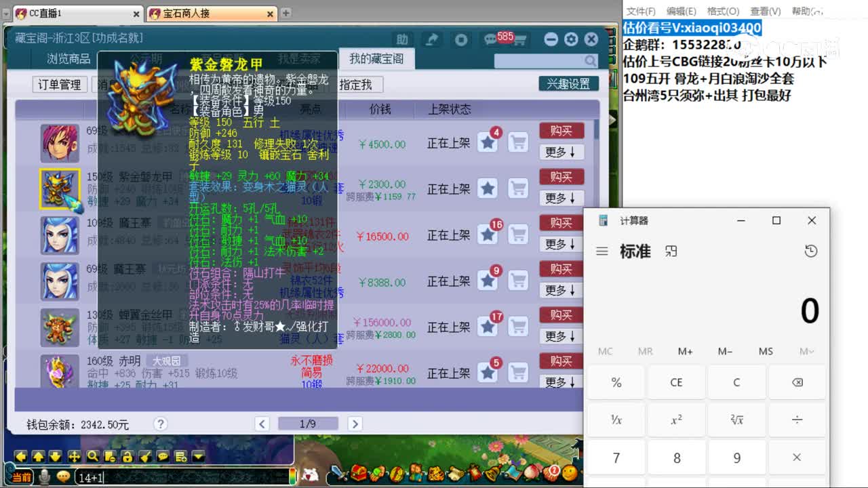Go to previous page arrow beside 1/9

pos(262,424)
